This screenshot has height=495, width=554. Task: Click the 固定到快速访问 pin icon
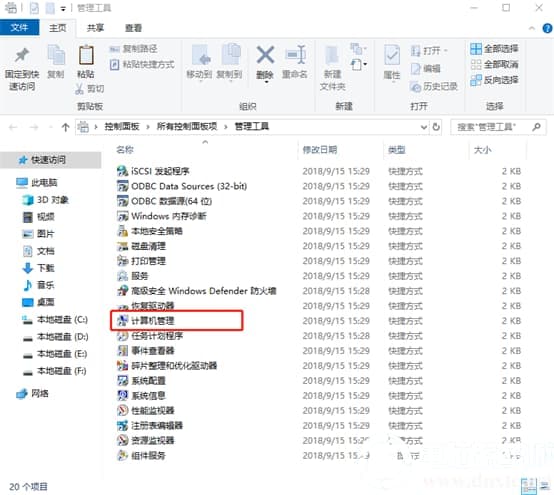click(22, 55)
